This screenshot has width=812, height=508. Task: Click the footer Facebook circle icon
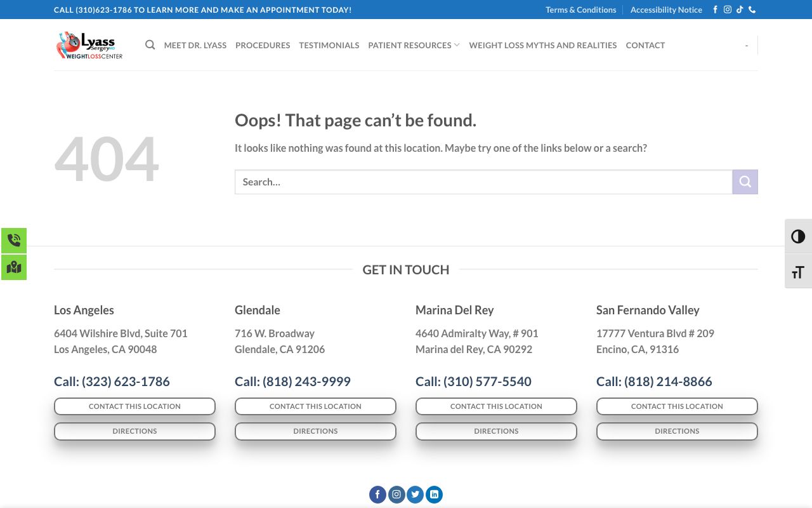click(x=377, y=495)
